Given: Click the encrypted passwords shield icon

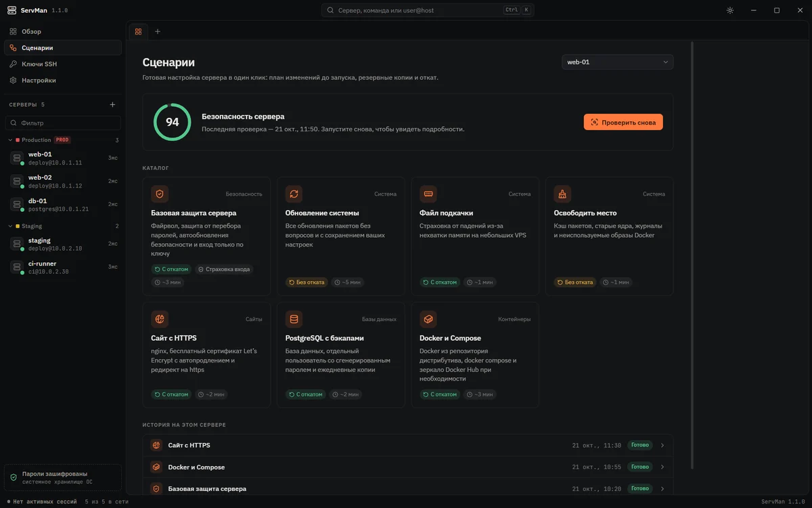Looking at the screenshot, I should (x=14, y=478).
